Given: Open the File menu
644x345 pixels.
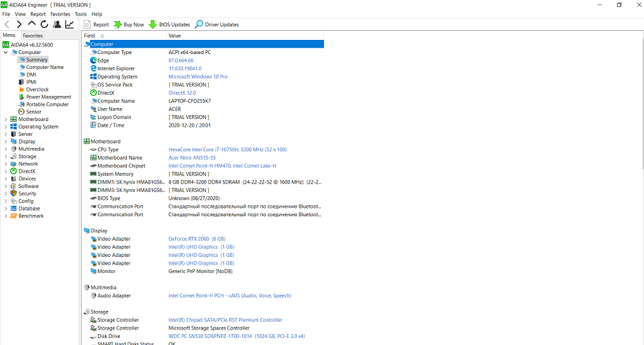Looking at the screenshot, I should click(6, 14).
